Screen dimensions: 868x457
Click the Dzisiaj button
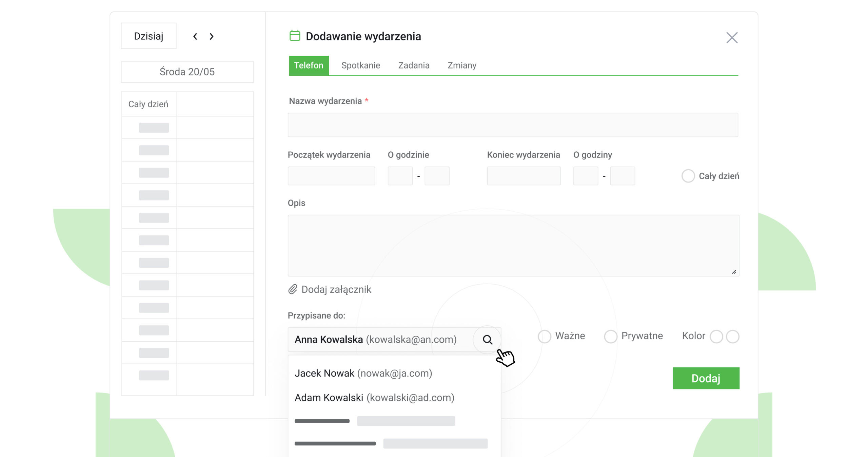(149, 36)
